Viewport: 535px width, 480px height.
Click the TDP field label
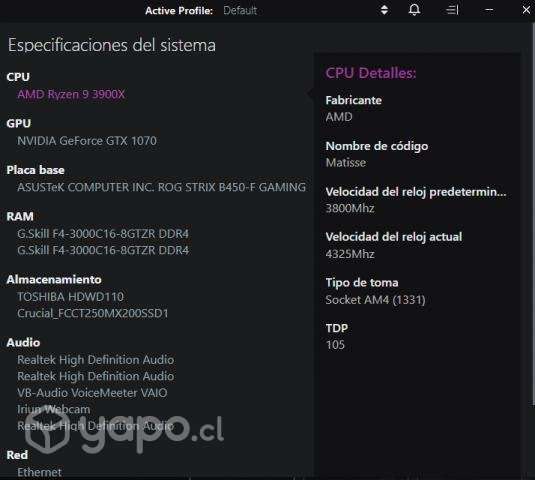pyautogui.click(x=337, y=328)
